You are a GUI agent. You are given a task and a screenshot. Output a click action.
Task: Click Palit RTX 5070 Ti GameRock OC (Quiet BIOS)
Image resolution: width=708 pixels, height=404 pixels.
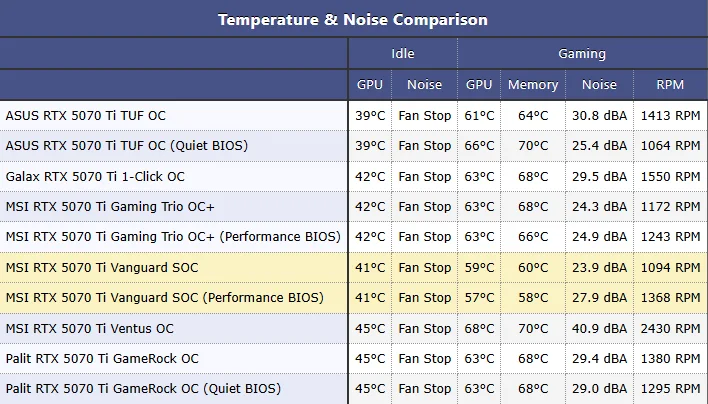tap(143, 388)
